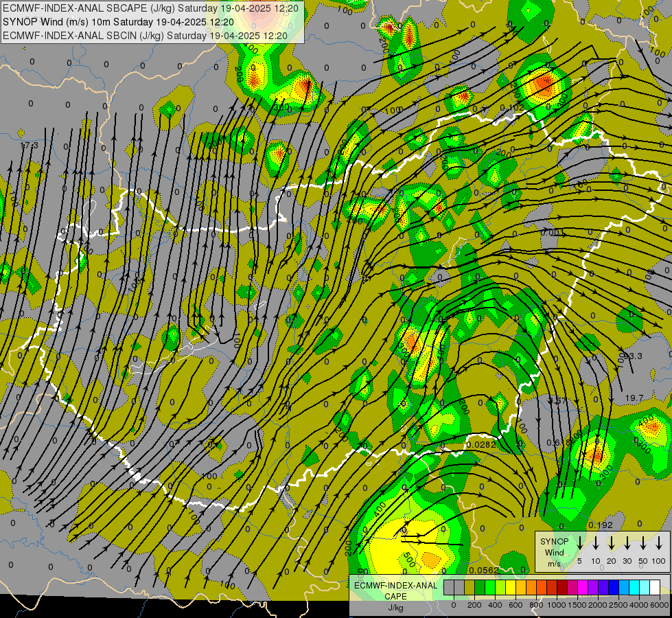Click the J/kg unit label in legend
Viewport: 672px width, 618px height.
pos(395,608)
